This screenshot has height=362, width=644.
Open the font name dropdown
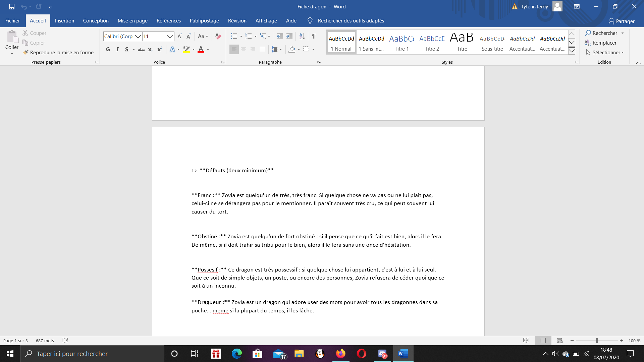(138, 36)
